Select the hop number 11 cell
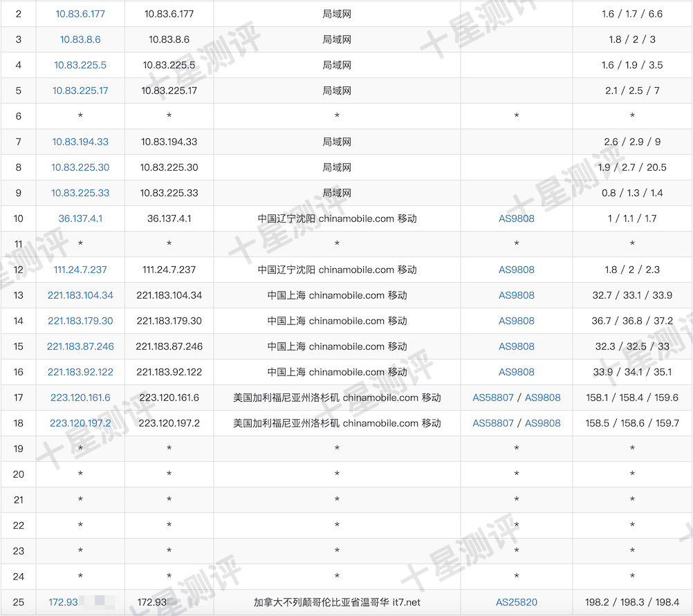This screenshot has height=616, width=693. point(18,244)
